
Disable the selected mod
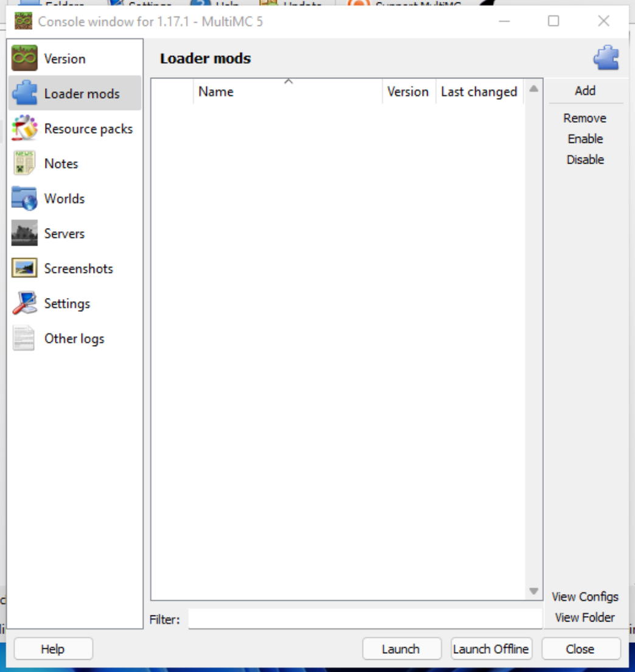585,159
